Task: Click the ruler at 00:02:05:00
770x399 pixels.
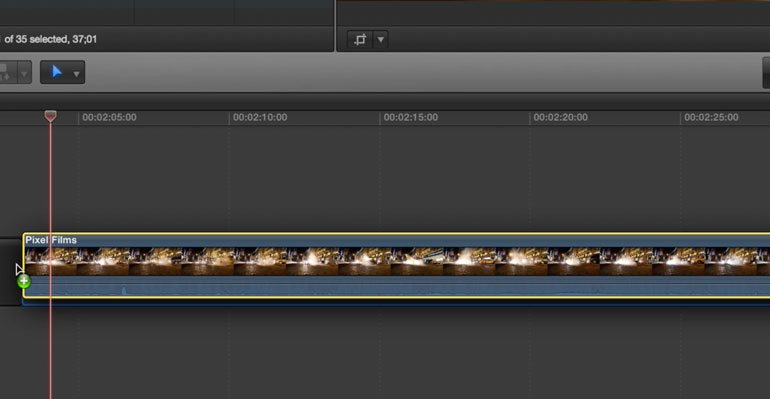Action: click(109, 117)
